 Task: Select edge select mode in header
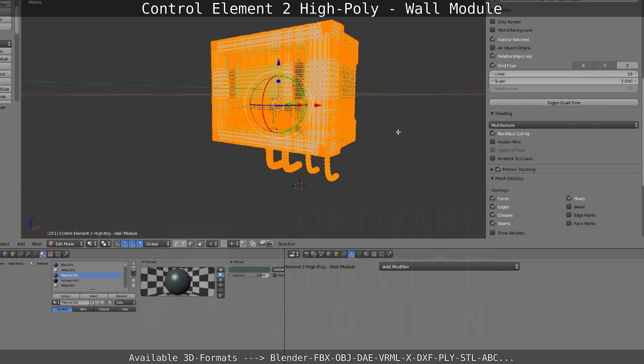pos(184,244)
